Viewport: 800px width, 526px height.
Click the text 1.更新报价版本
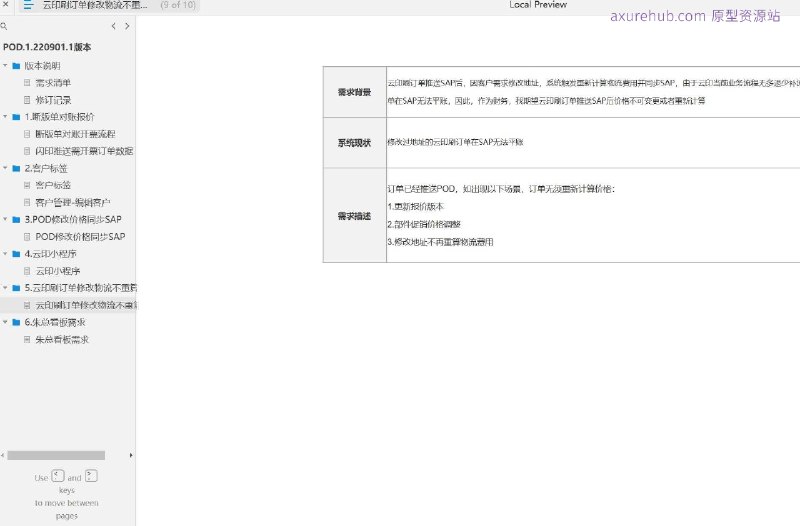[x=416, y=207]
